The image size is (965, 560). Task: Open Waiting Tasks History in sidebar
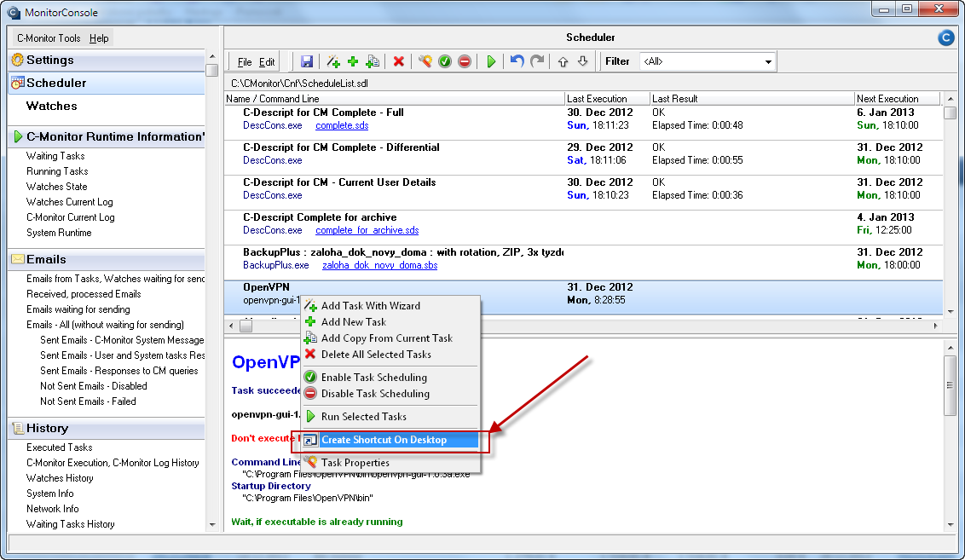point(70,524)
